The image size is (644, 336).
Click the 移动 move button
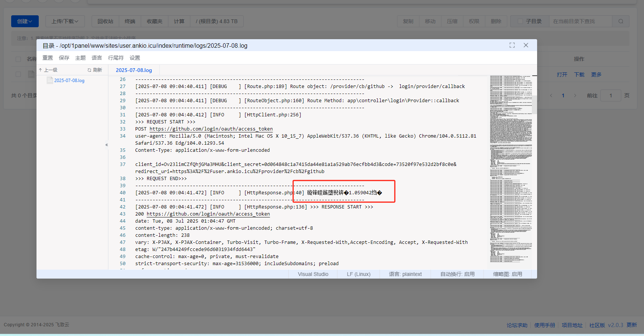430,21
